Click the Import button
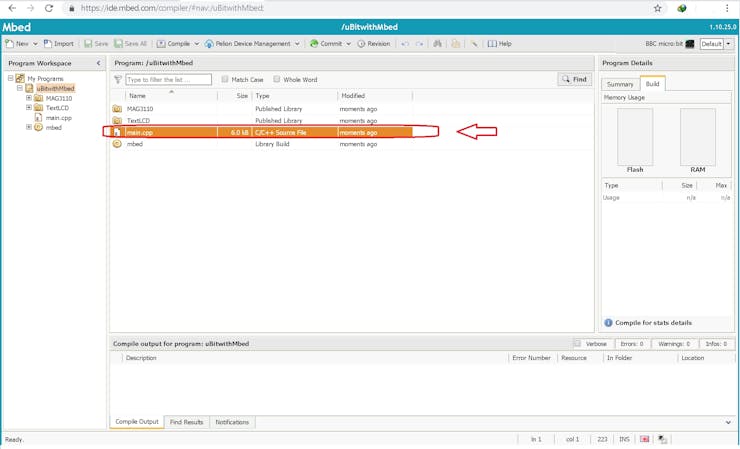740x449 pixels. (x=59, y=43)
